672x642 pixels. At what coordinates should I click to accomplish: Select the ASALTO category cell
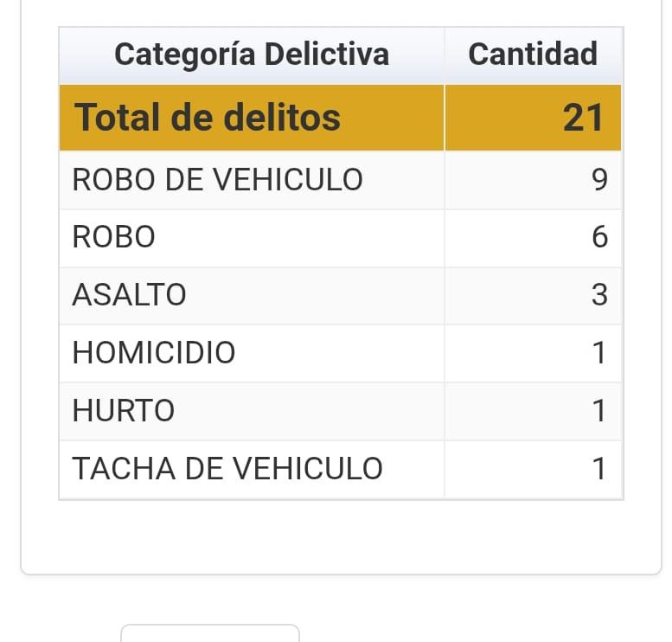tap(130, 296)
